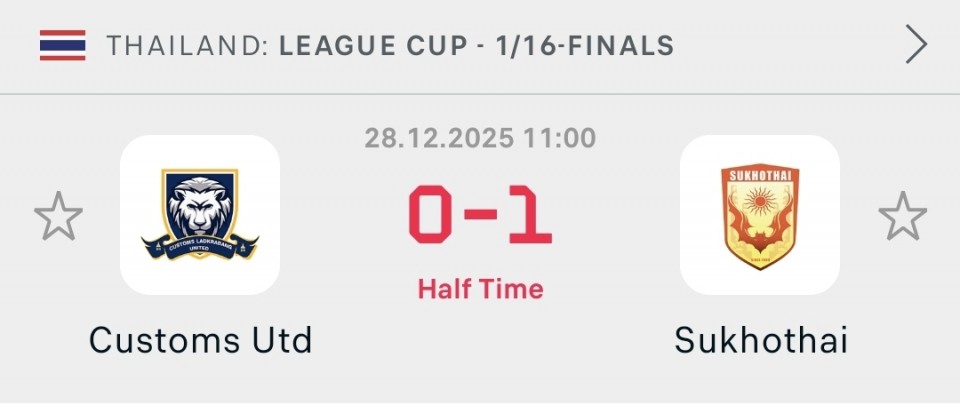Click the dash between the scores
This screenshot has width=960, height=405.
click(480, 218)
